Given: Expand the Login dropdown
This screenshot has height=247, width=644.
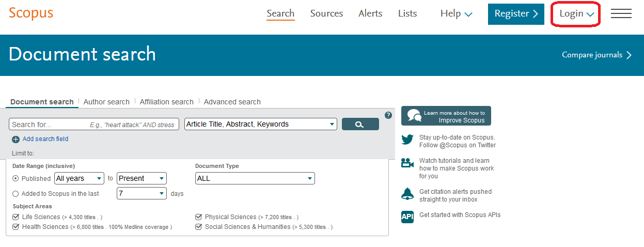Looking at the screenshot, I should click(x=576, y=14).
